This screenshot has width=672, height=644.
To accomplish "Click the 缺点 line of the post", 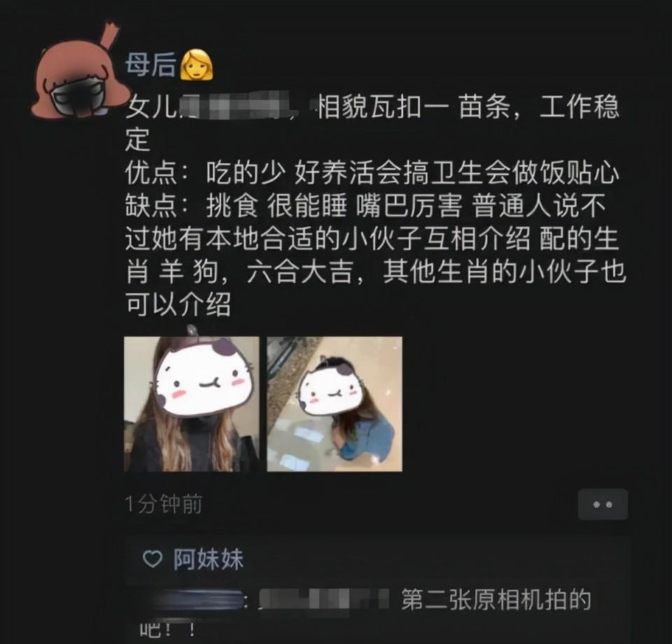I will pyautogui.click(x=365, y=206).
